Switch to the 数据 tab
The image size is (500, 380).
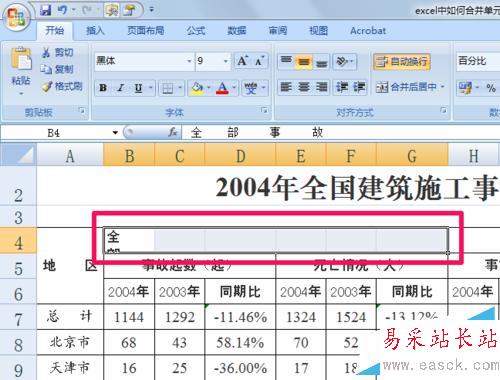tap(237, 31)
